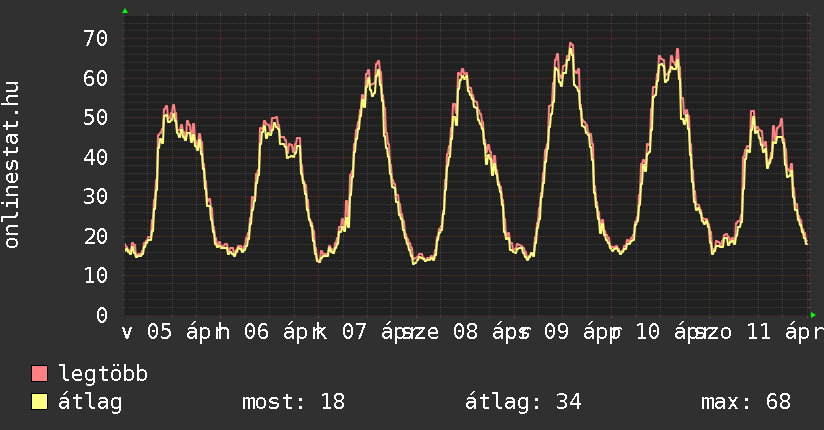Click the yellow átlag legend color swatch

click(x=40, y=402)
